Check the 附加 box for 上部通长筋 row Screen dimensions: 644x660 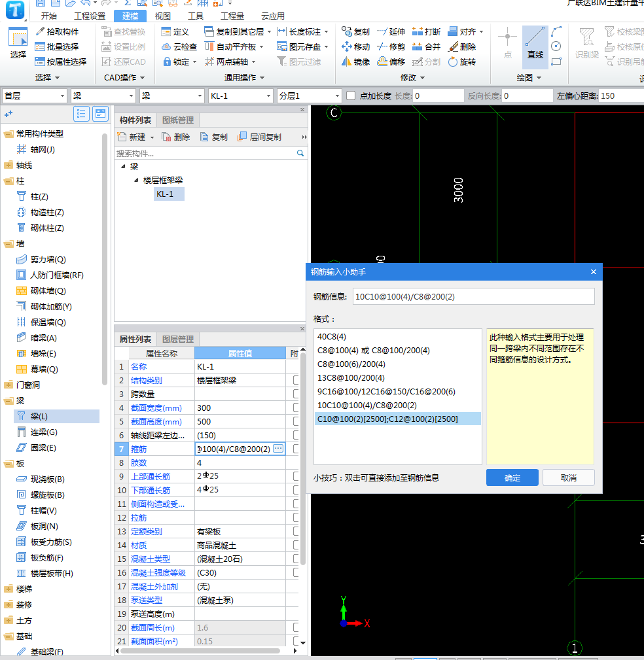pyautogui.click(x=296, y=476)
